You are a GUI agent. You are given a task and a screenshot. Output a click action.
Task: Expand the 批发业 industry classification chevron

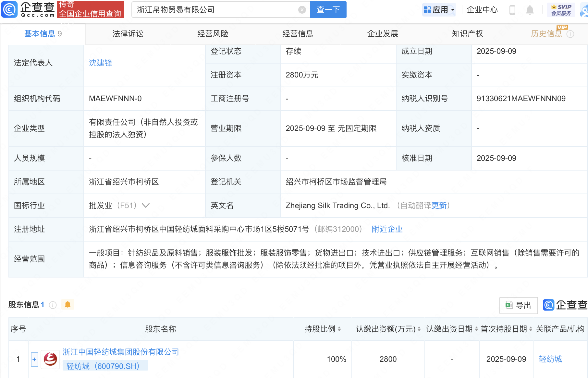[x=146, y=206]
